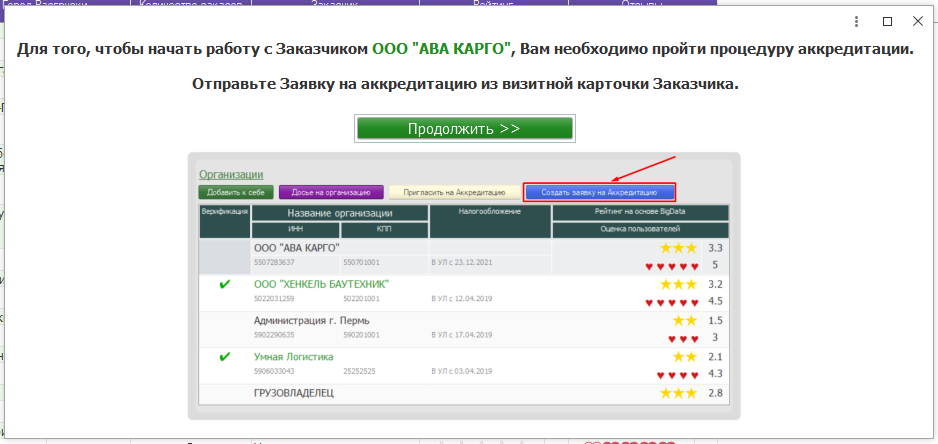Click user score value 4.5
The width and height of the screenshot is (938, 444).
(x=715, y=302)
